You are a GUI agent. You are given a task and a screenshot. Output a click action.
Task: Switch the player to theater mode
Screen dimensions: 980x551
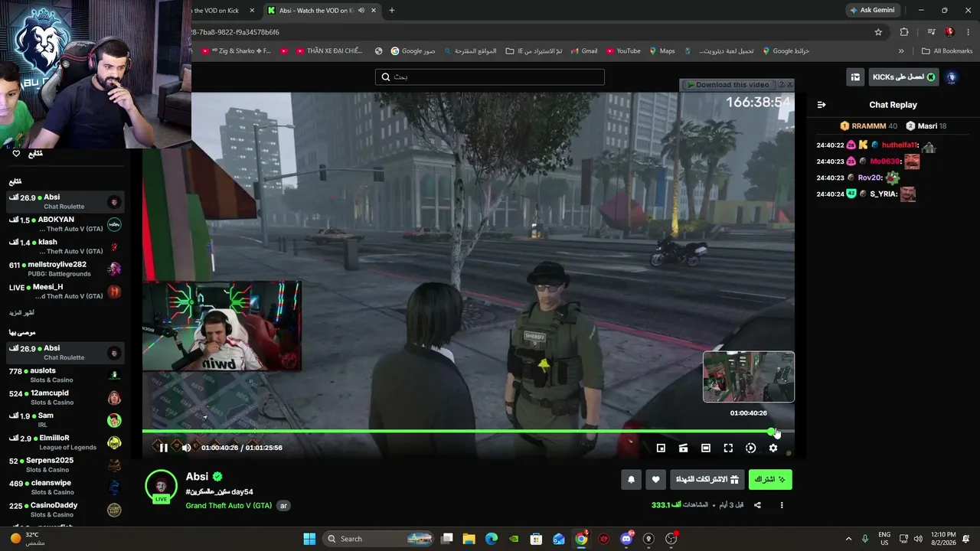(x=706, y=448)
